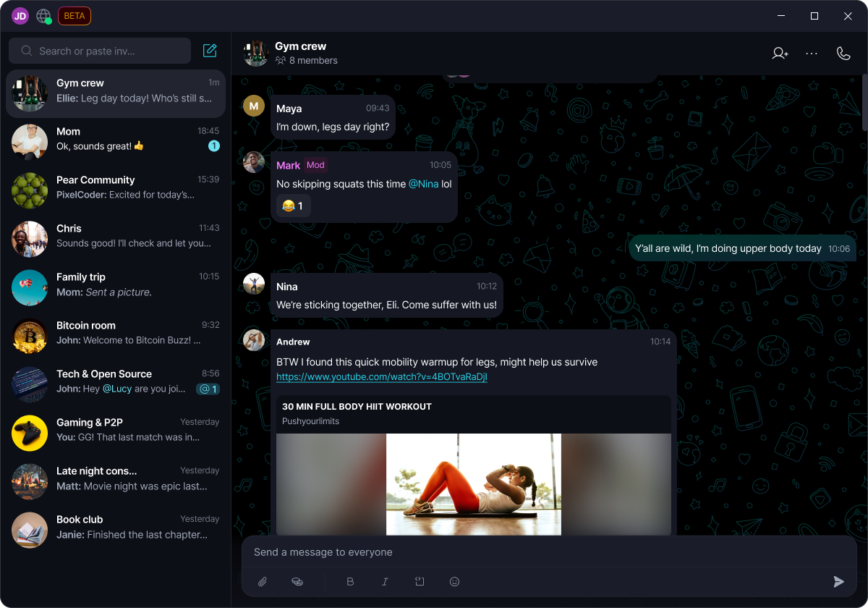868x608 pixels.
Task: Toggle bold formatting
Action: click(351, 581)
